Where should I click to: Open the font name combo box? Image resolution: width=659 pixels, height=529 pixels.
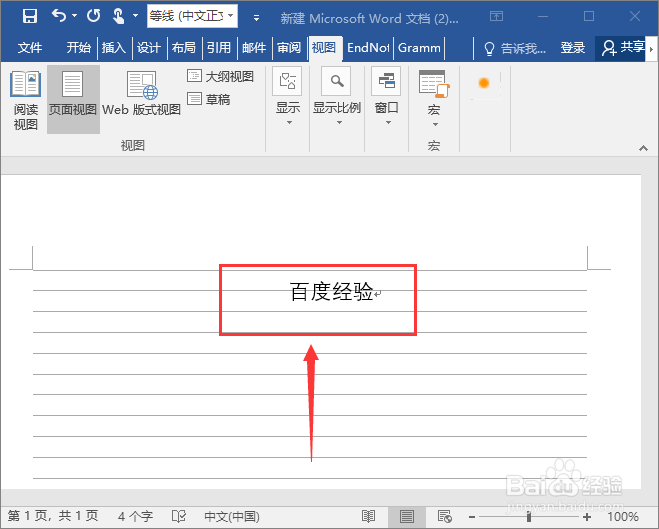[x=192, y=16]
